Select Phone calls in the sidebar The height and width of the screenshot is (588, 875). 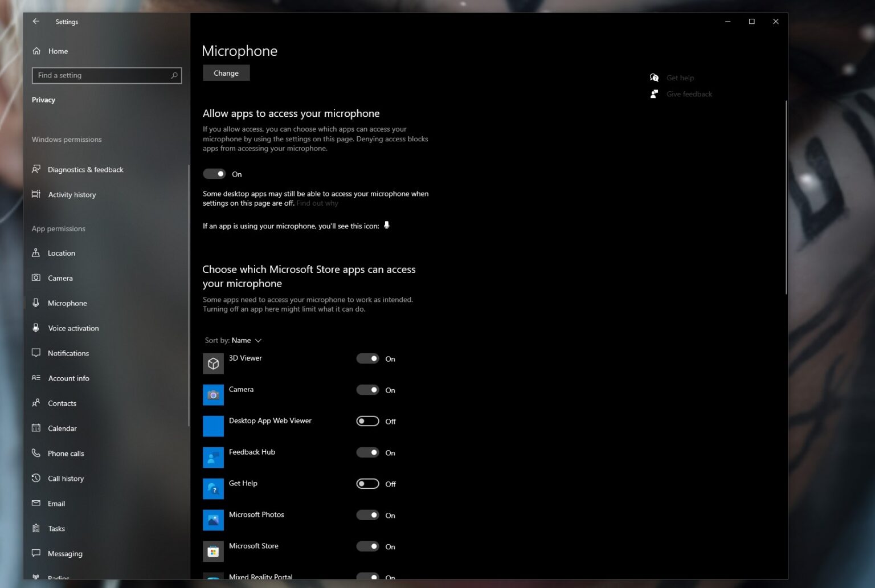click(x=66, y=454)
